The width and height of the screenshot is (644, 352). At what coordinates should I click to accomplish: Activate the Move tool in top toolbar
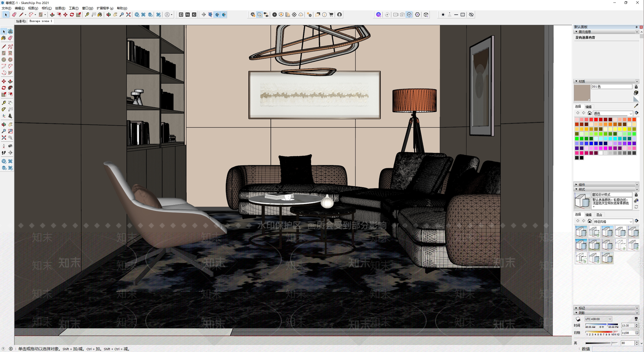click(65, 14)
